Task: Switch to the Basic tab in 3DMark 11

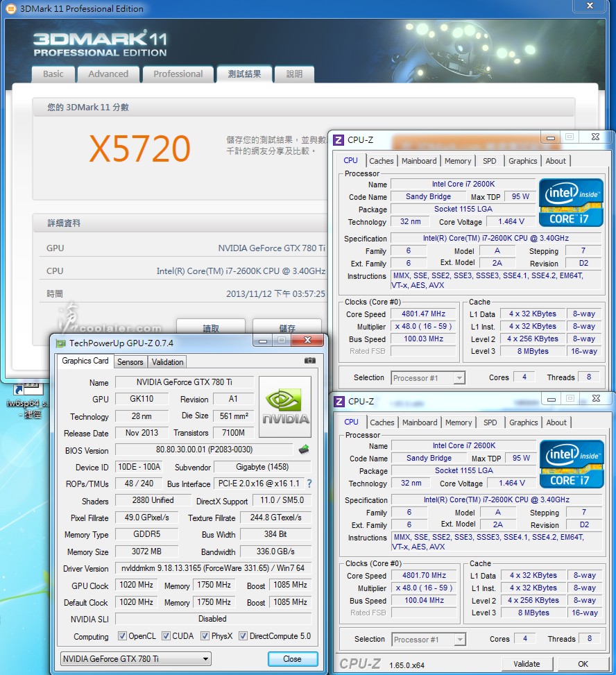Action: point(53,74)
